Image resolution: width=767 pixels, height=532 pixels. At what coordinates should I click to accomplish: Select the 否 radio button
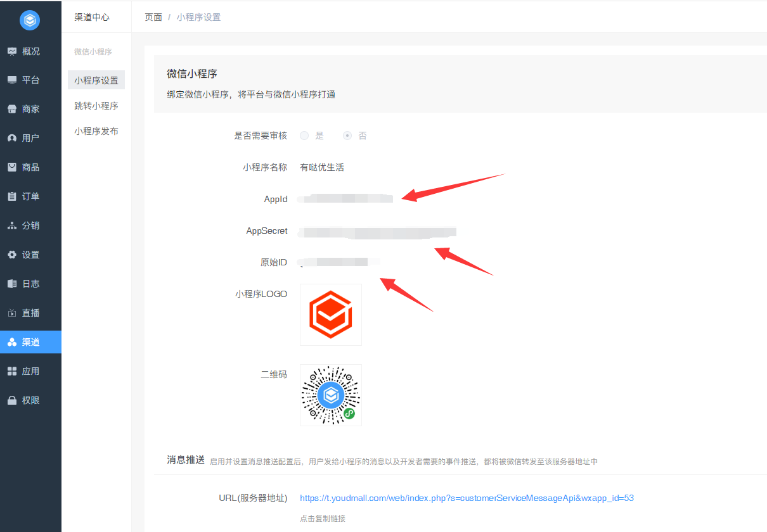[347, 136]
